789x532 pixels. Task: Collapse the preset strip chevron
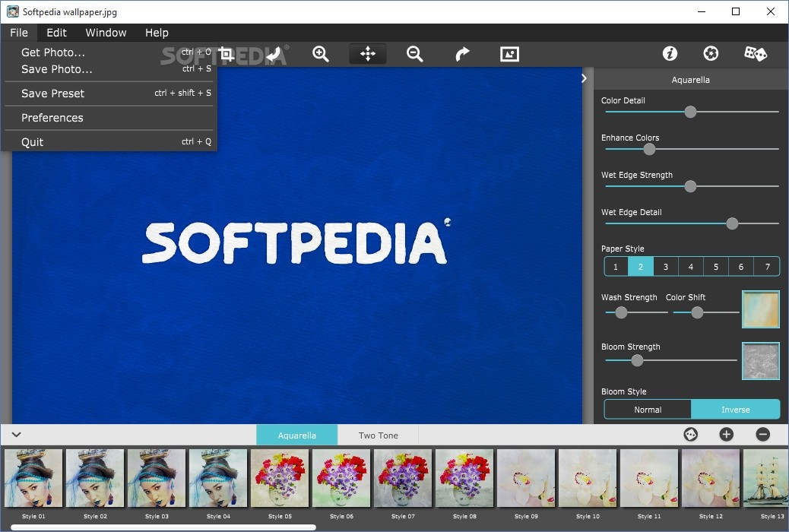click(x=16, y=435)
